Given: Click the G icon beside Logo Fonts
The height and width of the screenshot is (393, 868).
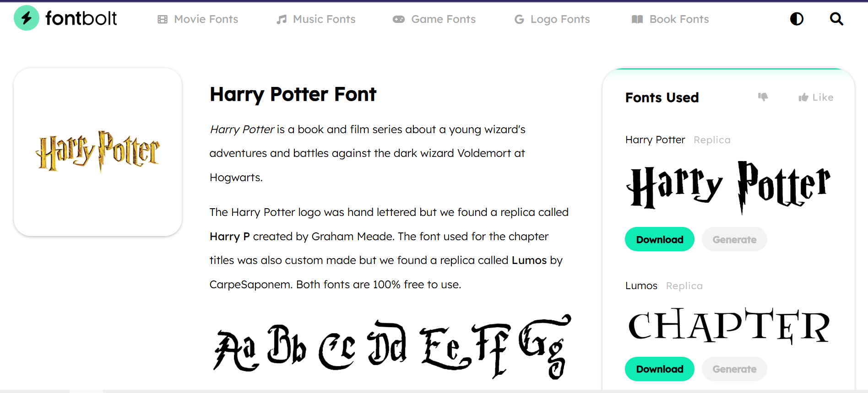Looking at the screenshot, I should point(519,19).
